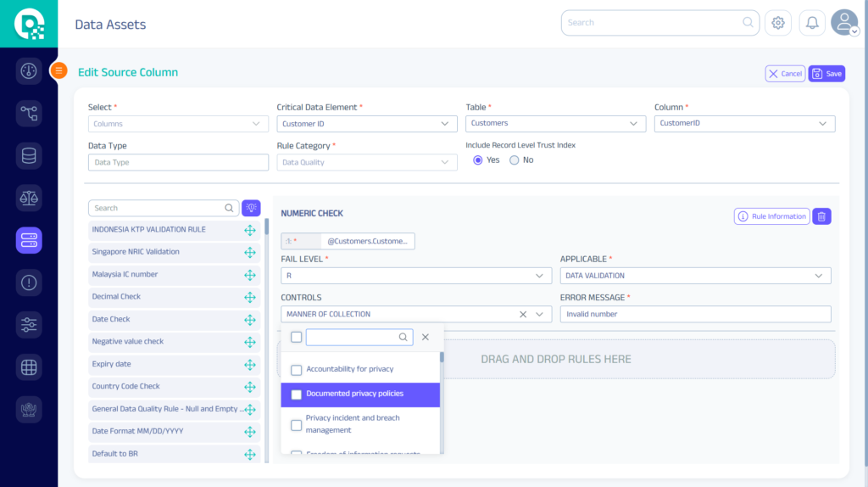Click the Error Message input field
This screenshot has height=487, width=868.
coord(695,314)
